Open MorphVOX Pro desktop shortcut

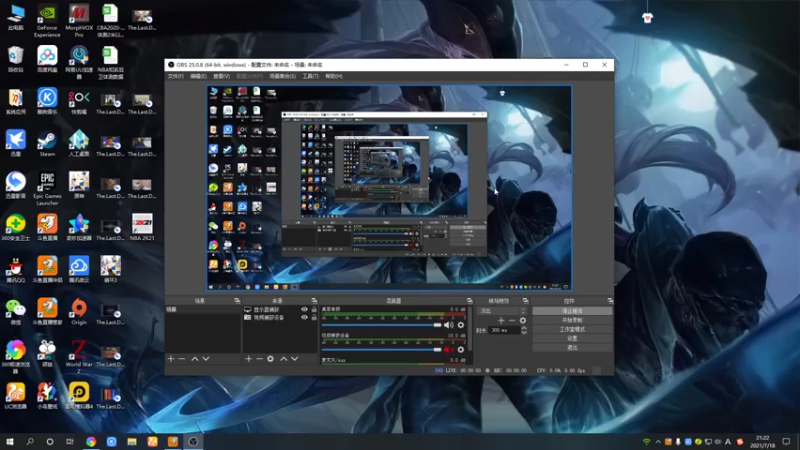click(x=79, y=20)
